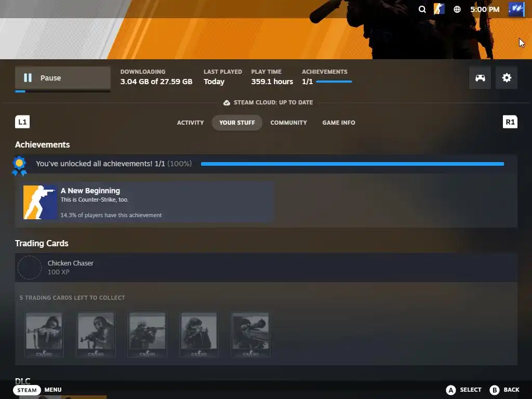Switch to the Activity tab
This screenshot has height=399, width=532.
[x=190, y=123]
